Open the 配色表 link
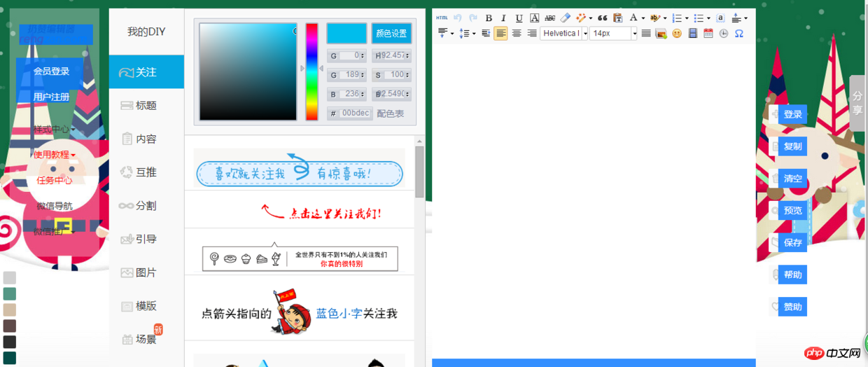The width and height of the screenshot is (868, 367). click(391, 113)
